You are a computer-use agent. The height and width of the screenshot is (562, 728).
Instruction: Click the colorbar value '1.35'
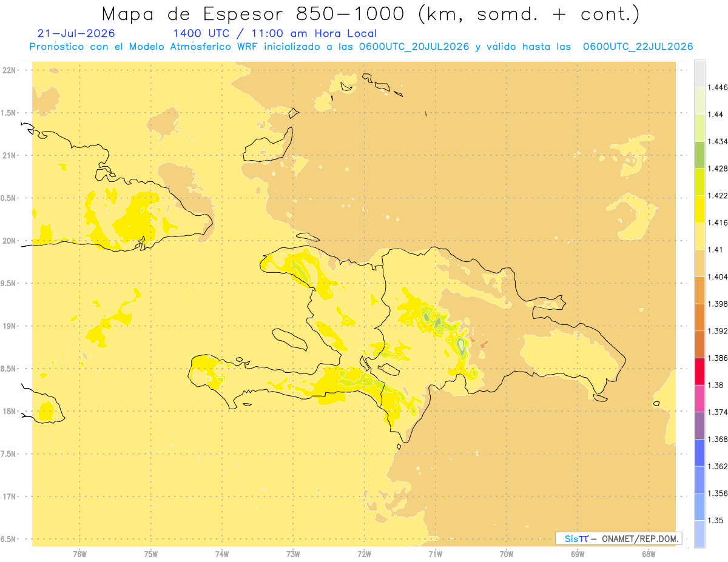pyautogui.click(x=716, y=520)
